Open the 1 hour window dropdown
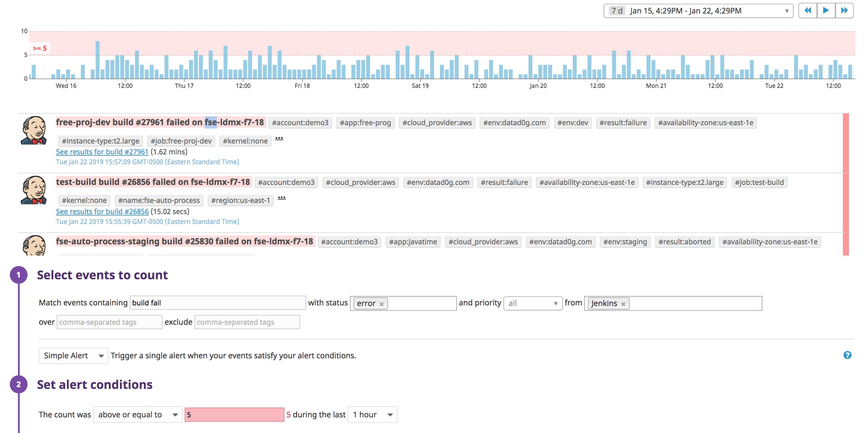868x433 pixels. tap(372, 415)
